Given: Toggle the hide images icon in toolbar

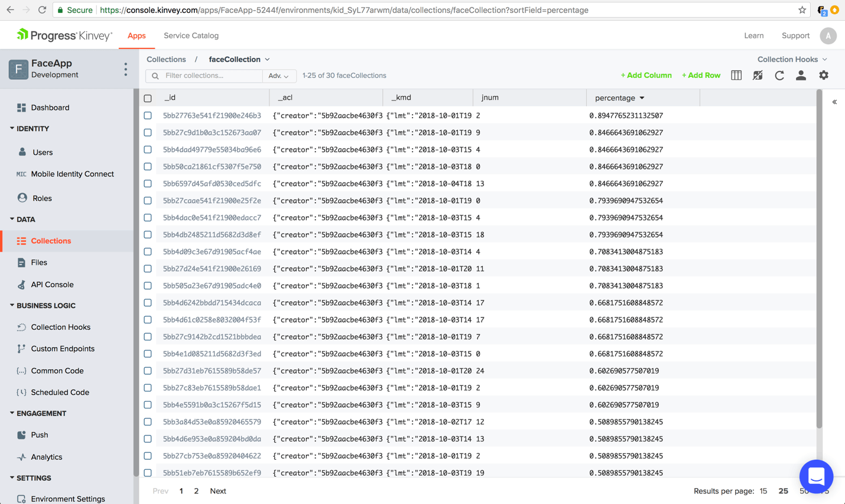Looking at the screenshot, I should tap(758, 75).
